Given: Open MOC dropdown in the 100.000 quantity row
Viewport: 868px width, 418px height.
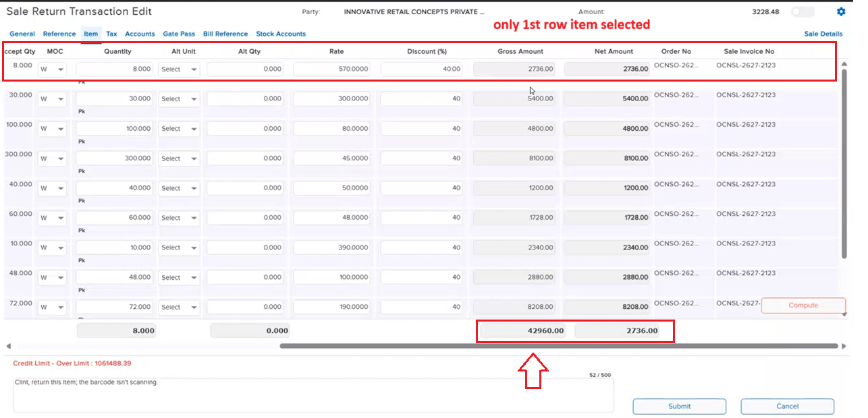Looking at the screenshot, I should point(52,129).
